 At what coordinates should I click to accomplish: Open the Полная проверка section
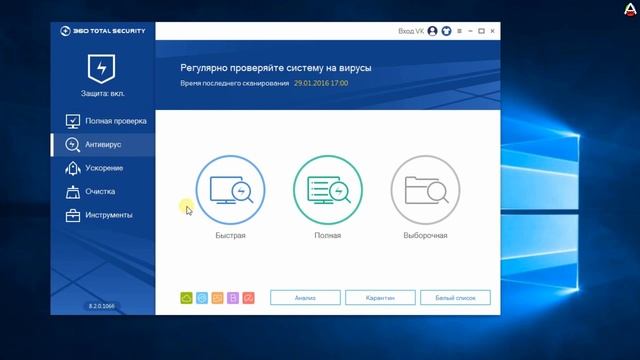[x=103, y=121]
